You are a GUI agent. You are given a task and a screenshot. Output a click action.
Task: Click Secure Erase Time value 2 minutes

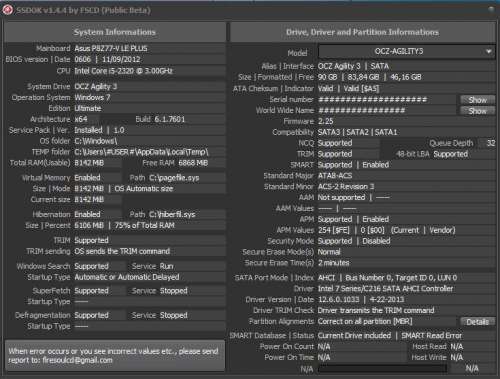pos(333,263)
